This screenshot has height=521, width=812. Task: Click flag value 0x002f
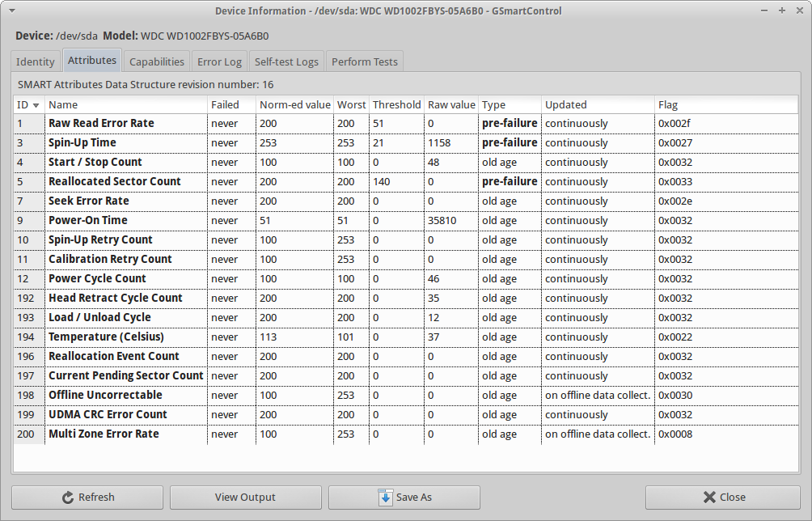(x=675, y=123)
